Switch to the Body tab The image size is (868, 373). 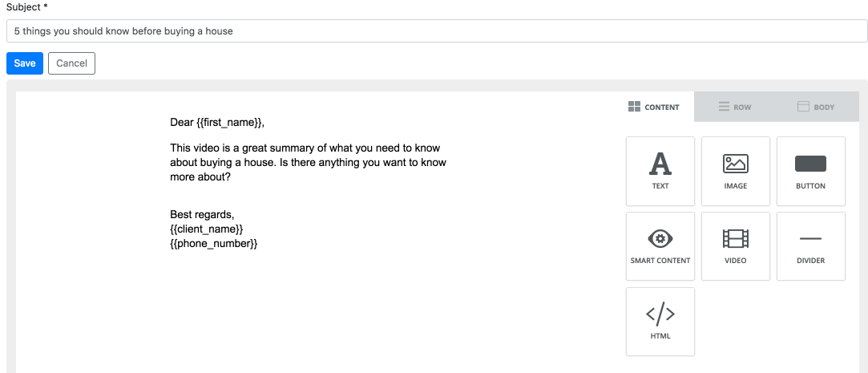tap(816, 107)
